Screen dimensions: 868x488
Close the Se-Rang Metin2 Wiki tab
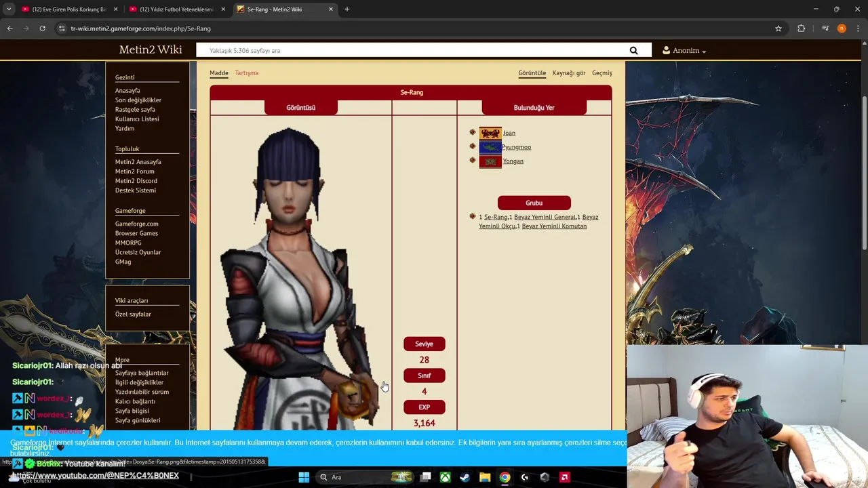[x=331, y=9]
